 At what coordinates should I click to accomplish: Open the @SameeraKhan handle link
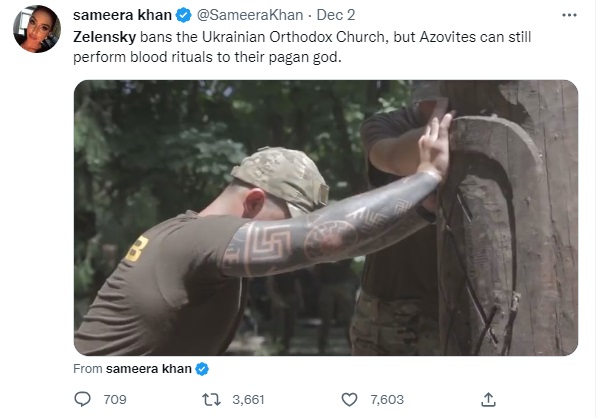(x=250, y=15)
